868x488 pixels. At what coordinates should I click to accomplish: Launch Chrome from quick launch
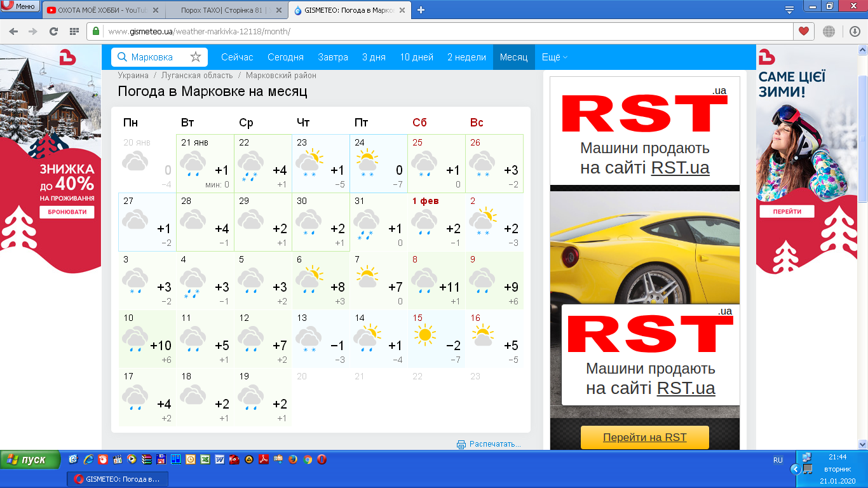(308, 459)
